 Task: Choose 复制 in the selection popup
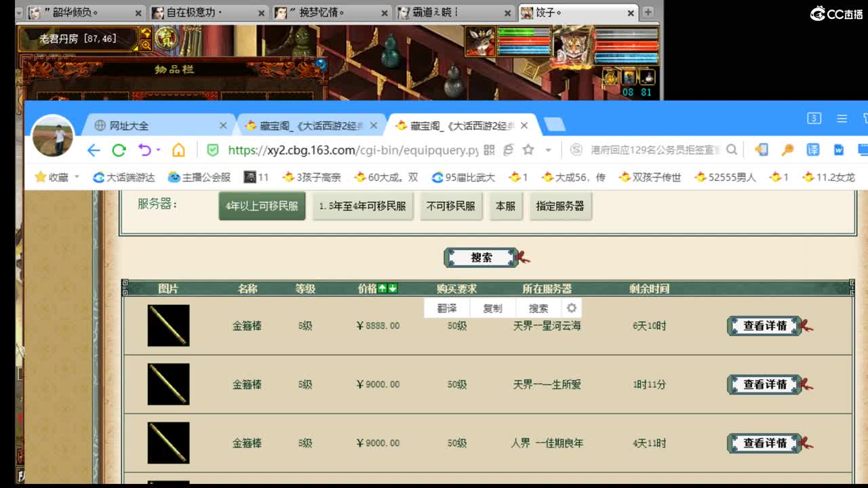[493, 308]
